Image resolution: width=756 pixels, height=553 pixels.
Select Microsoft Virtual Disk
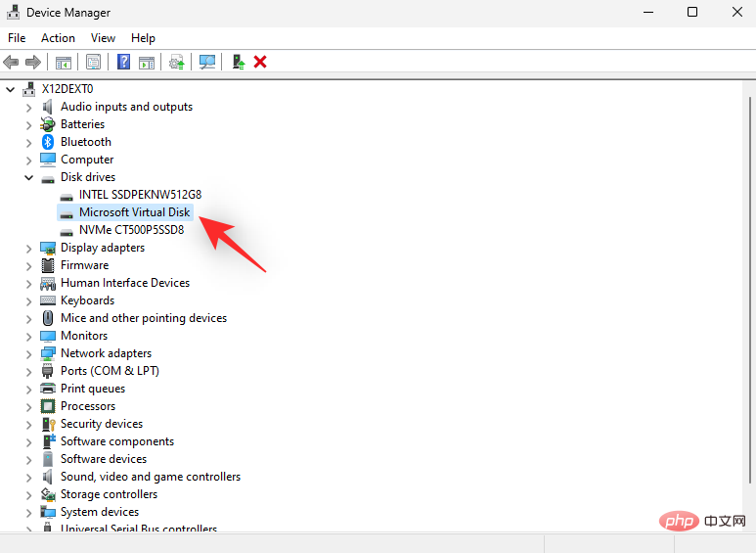pyautogui.click(x=135, y=212)
